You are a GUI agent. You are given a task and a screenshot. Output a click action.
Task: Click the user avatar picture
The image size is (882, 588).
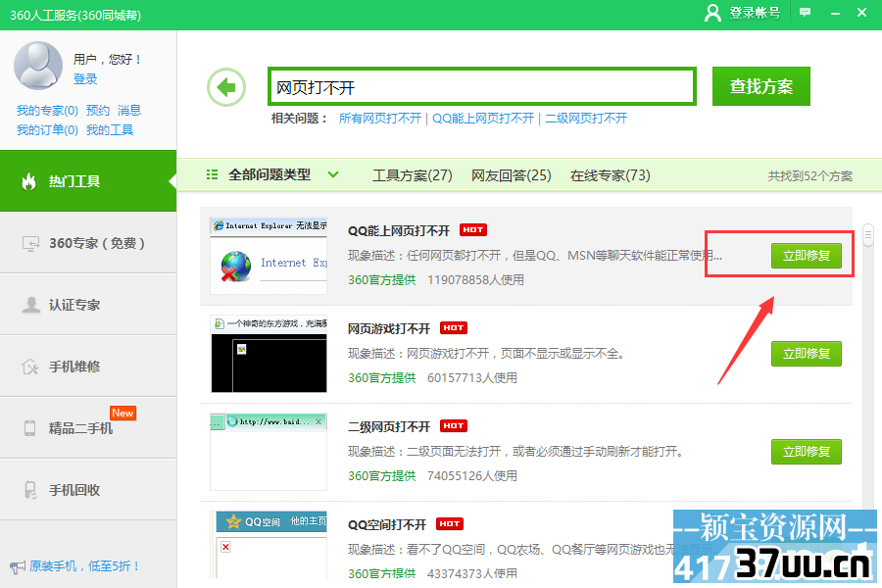pyautogui.click(x=38, y=66)
